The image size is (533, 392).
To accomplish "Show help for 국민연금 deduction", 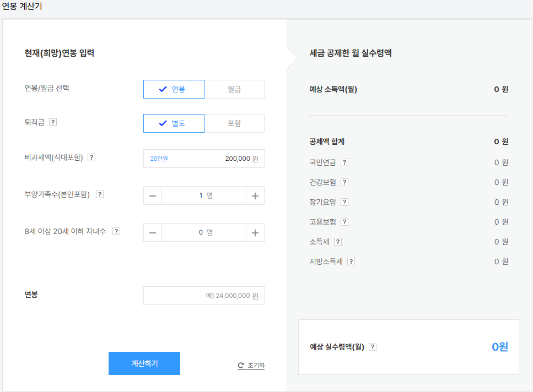I will click(344, 162).
